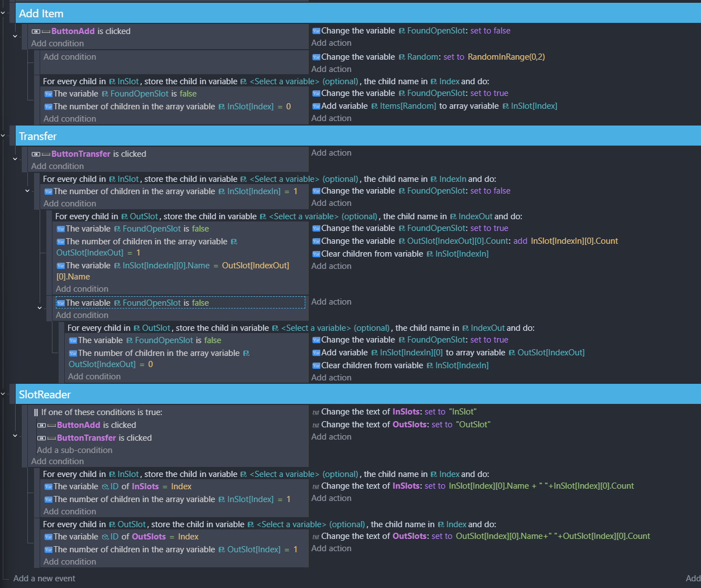Viewport: 701px width, 588px height.
Task: Click text icon of OutSlots set to "OutSlot" action
Action: click(x=316, y=425)
